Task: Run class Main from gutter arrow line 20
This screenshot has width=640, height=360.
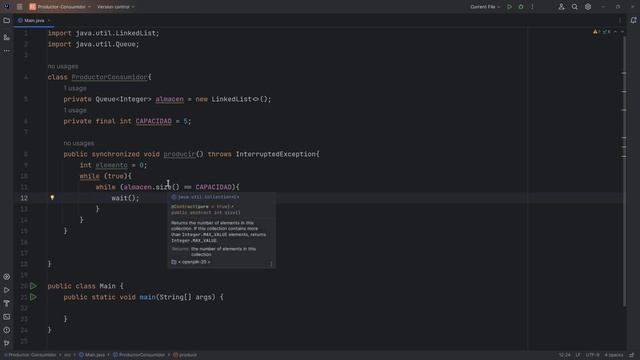Action: [33, 286]
